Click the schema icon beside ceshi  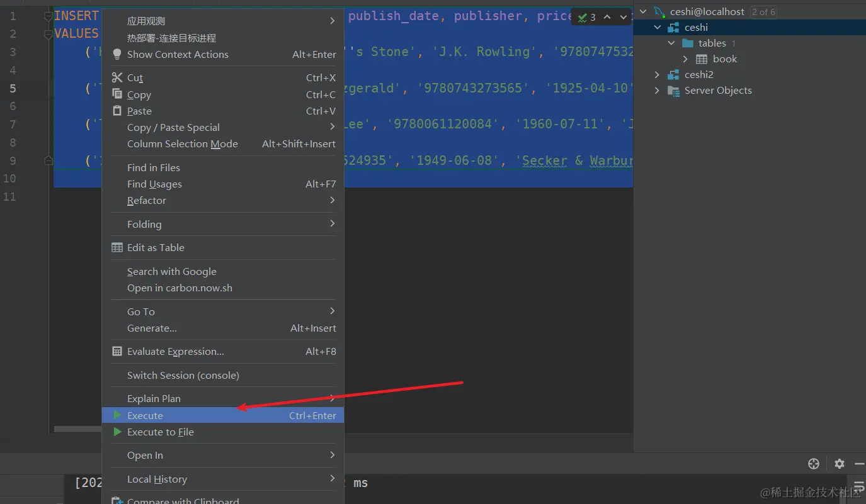tap(674, 28)
